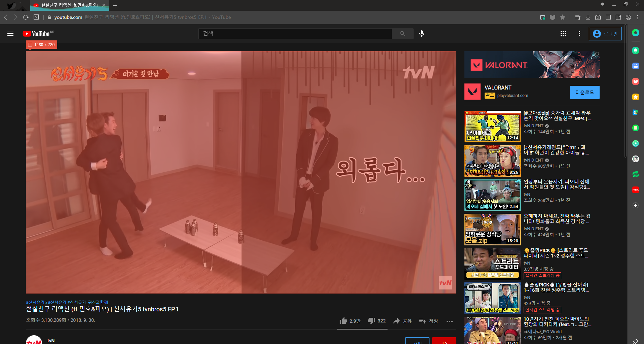Open the playvalorant.com ad link

[513, 96]
